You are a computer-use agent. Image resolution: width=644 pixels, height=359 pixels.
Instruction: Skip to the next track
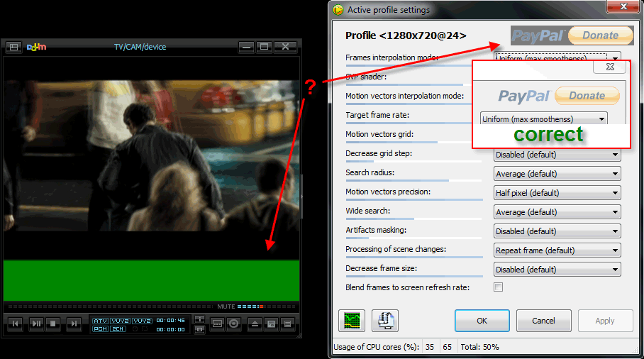coord(74,324)
